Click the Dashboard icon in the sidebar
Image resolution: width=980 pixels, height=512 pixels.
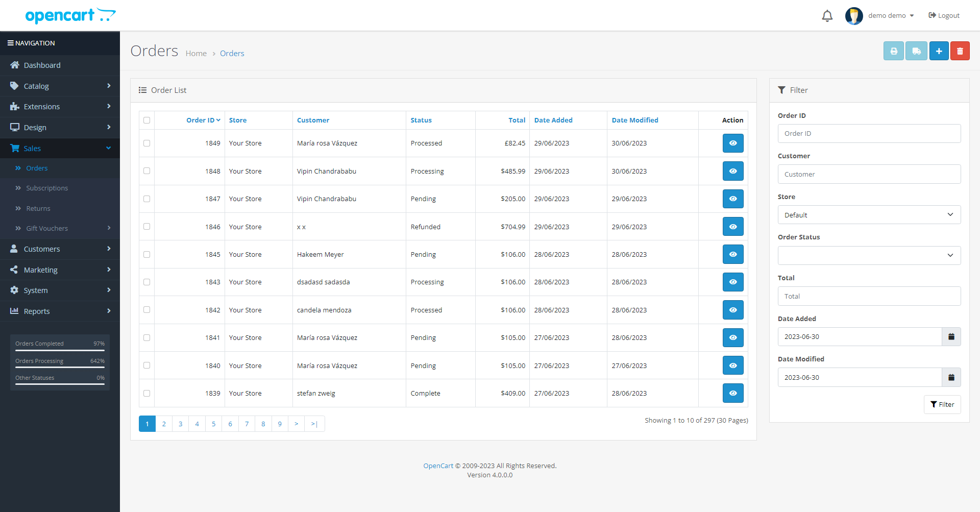pyautogui.click(x=15, y=65)
